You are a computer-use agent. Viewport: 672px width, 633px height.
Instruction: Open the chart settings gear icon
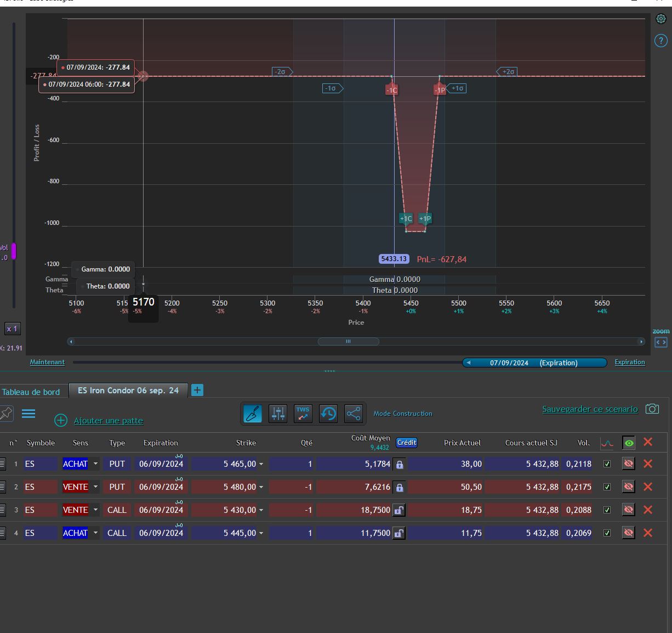click(x=660, y=19)
